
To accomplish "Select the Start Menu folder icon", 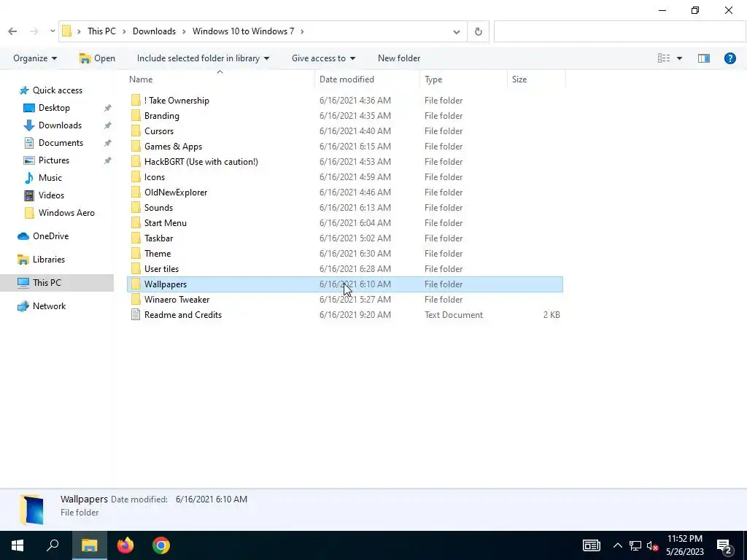I will (x=136, y=223).
